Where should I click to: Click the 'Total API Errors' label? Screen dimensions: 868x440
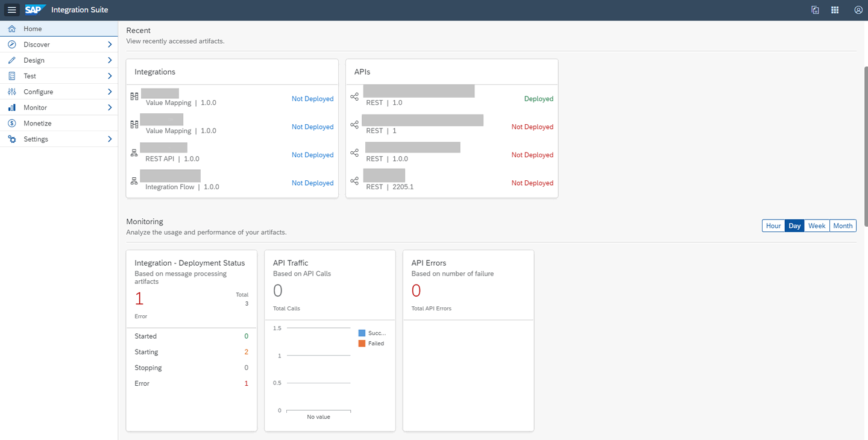tap(432, 309)
